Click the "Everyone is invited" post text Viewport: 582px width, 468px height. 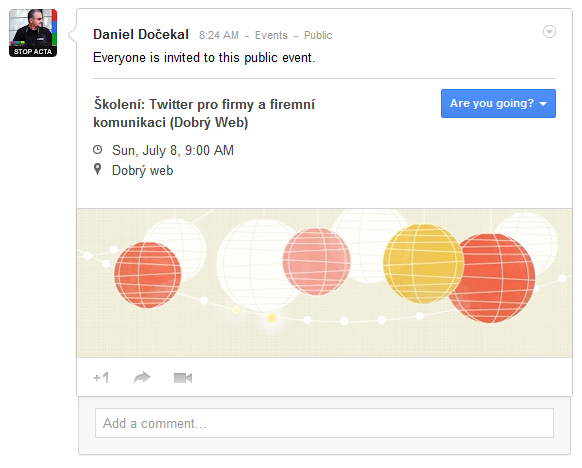204,58
